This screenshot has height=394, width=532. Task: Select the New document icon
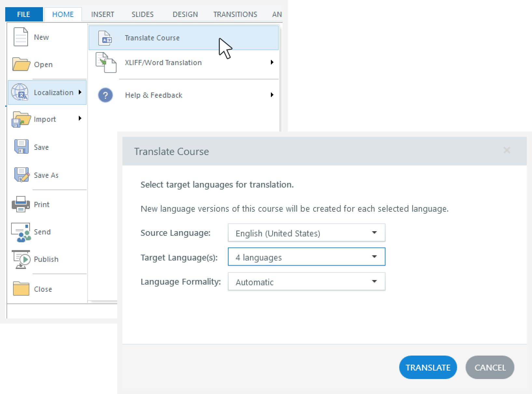pyautogui.click(x=20, y=37)
